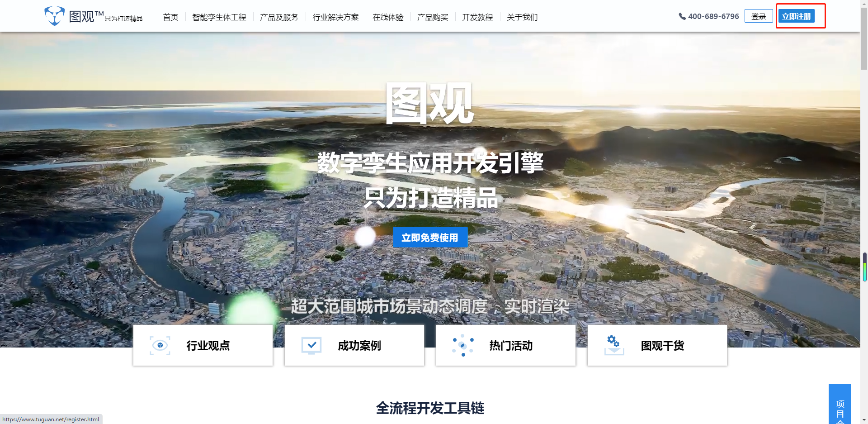
Task: Go to 在线体验 in navigation
Action: 388,17
